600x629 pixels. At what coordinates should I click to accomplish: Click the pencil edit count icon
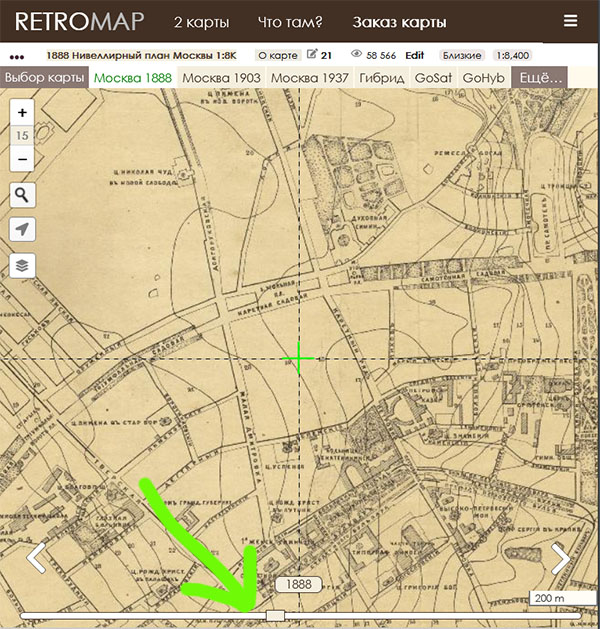[314, 55]
